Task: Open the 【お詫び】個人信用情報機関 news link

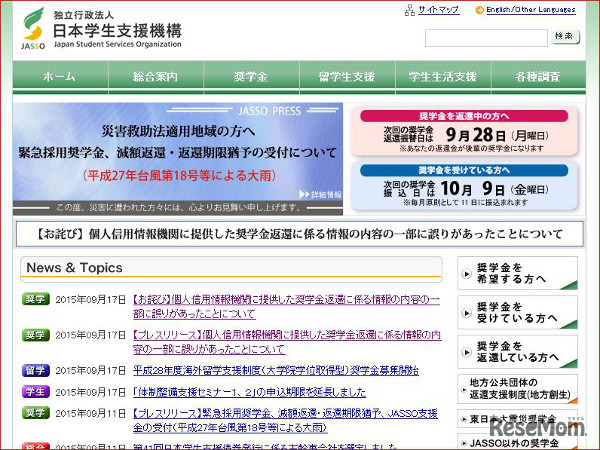Action: pos(286,307)
